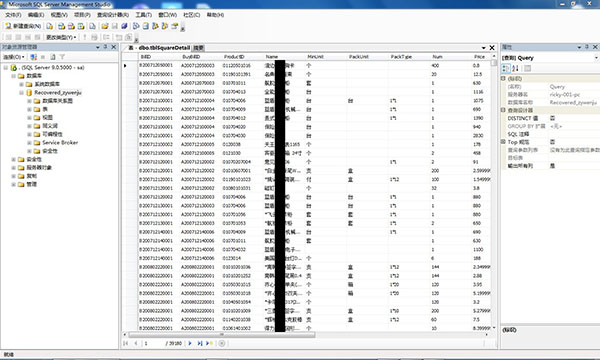Switch properties to categorized view icon
Viewport: 600px width, 360px height.
506,68
